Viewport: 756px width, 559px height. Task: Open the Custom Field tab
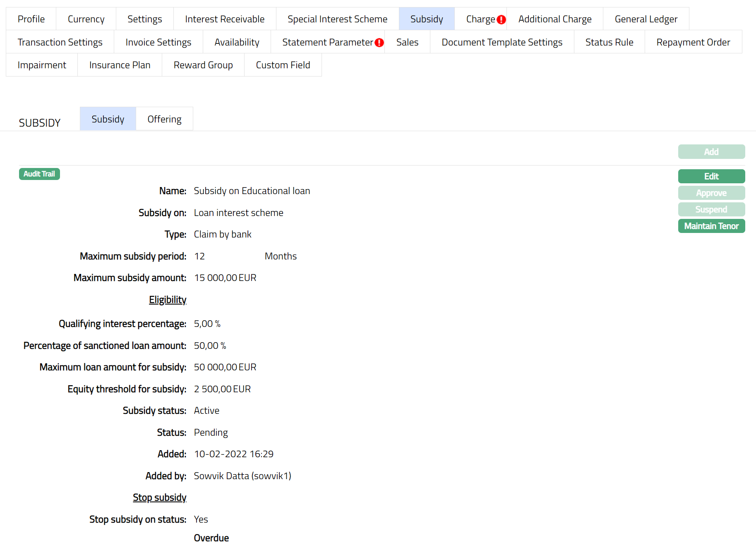[283, 65]
